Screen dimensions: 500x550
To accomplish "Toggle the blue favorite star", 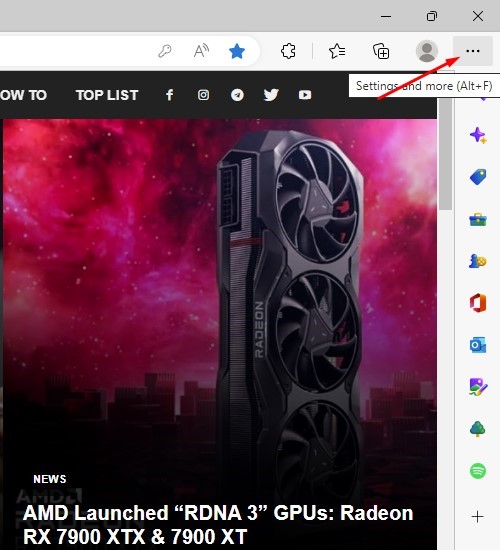I will [237, 51].
